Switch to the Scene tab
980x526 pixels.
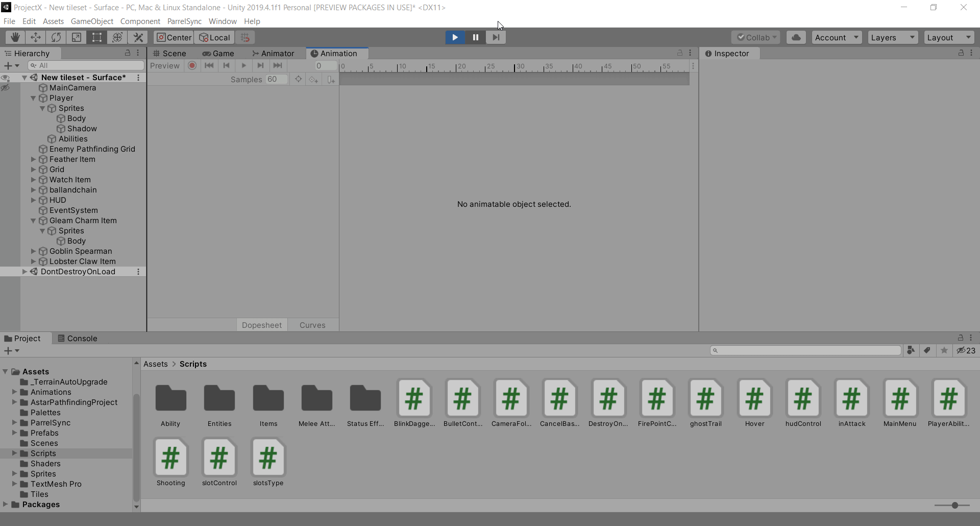pos(170,53)
